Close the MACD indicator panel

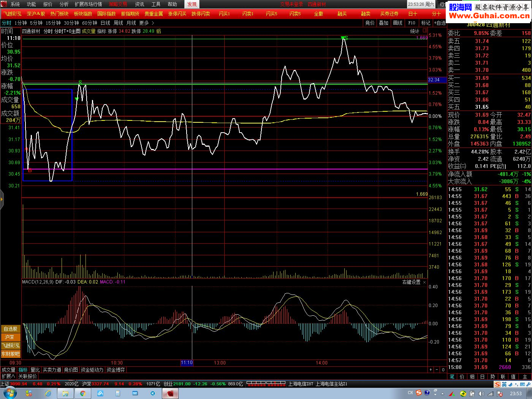point(424,282)
